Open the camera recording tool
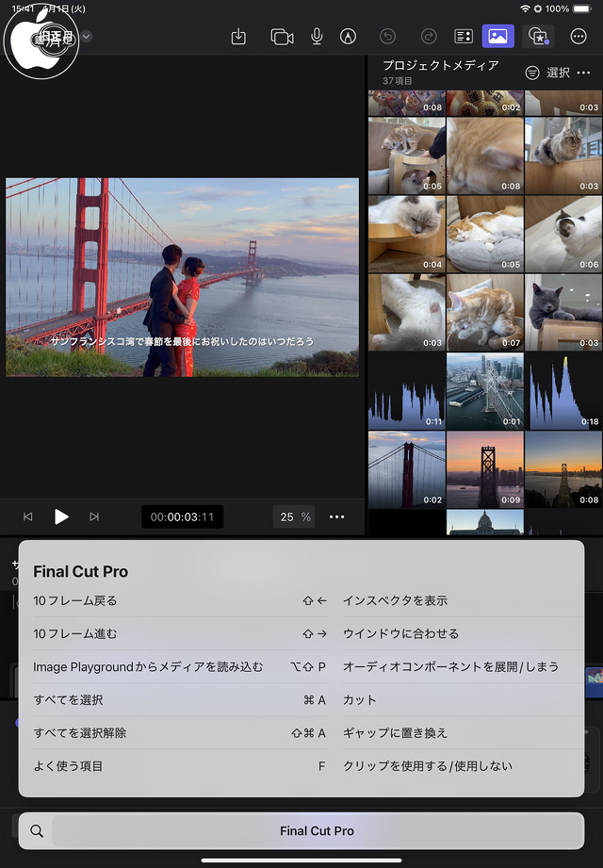This screenshot has width=603, height=868. [282, 37]
